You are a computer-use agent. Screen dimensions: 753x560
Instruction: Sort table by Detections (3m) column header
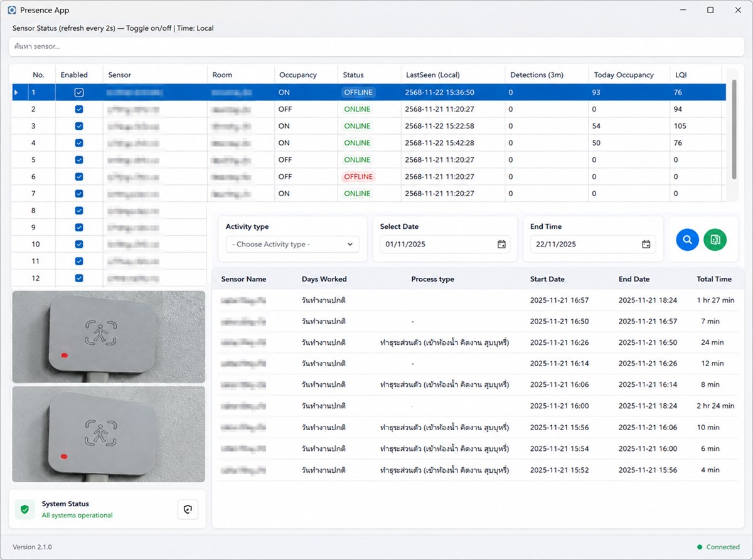tap(537, 75)
